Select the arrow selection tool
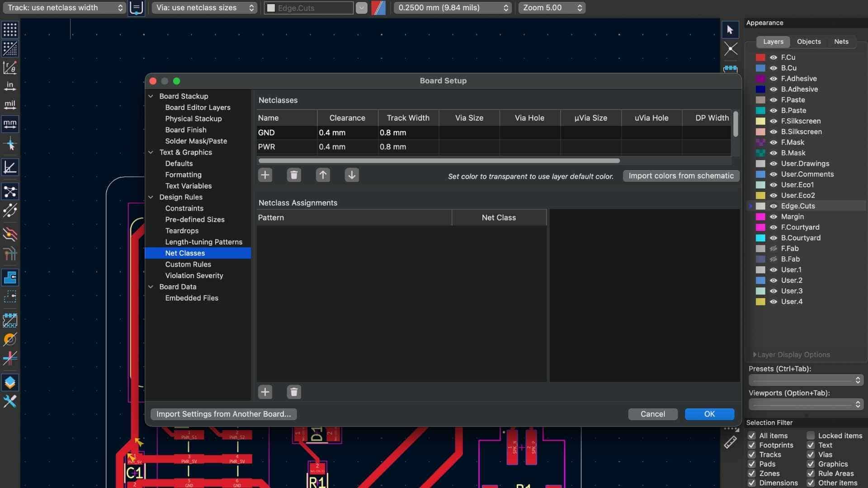Viewport: 868px width, 488px height. pos(730,30)
